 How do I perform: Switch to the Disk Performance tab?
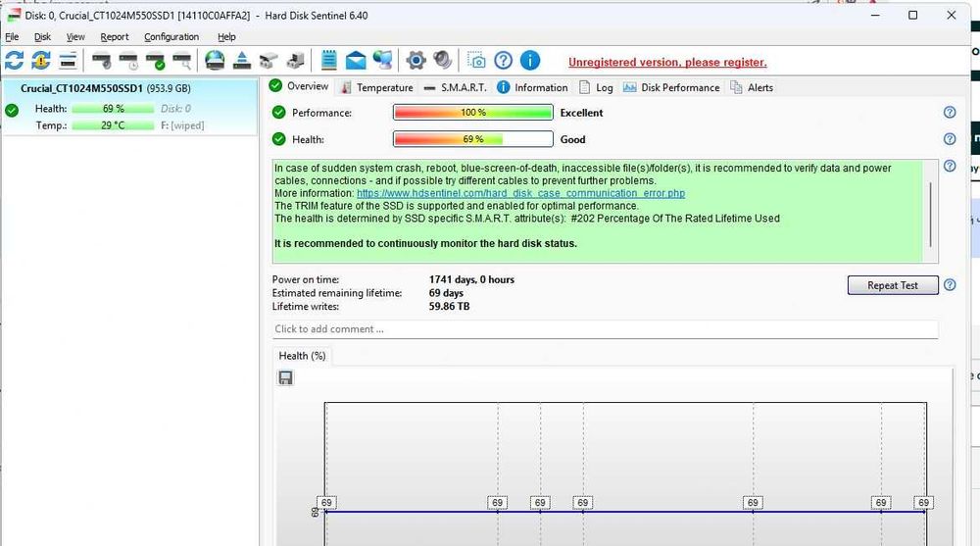click(x=671, y=87)
